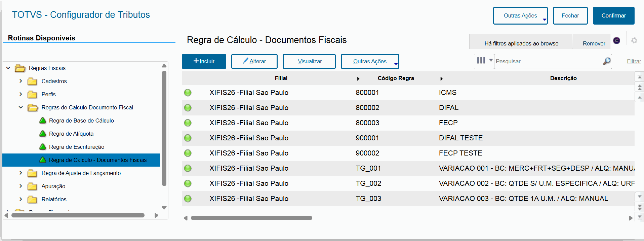Image resolution: width=644 pixels, height=241 pixels.
Task: Collapse the Regras de Calculo Documento Fiscal node
Action: [x=21, y=107]
